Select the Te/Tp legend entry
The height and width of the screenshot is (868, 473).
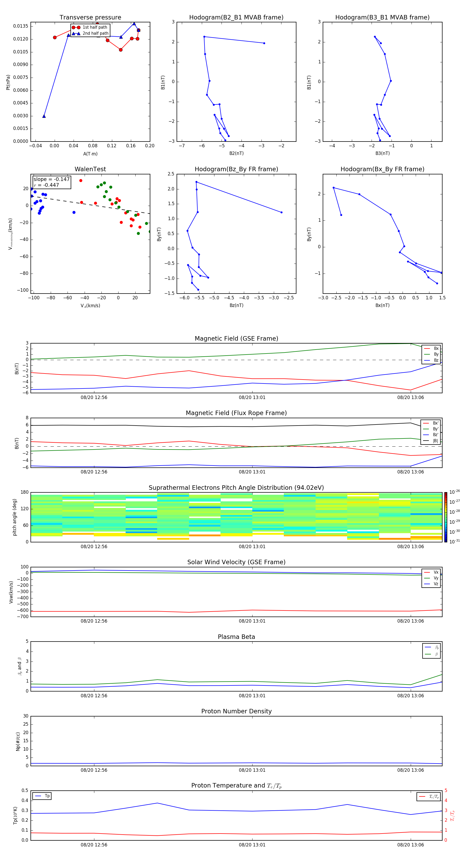coord(429,796)
